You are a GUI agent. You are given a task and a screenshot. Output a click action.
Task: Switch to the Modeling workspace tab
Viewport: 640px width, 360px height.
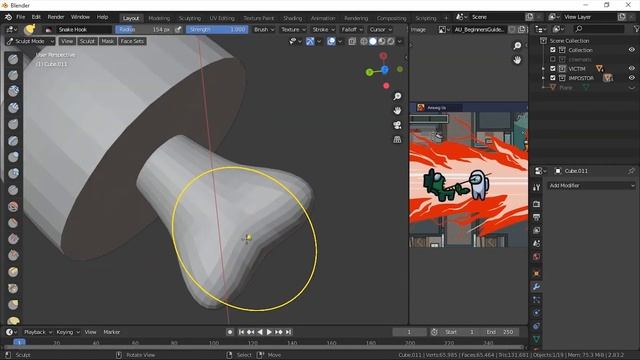click(159, 18)
